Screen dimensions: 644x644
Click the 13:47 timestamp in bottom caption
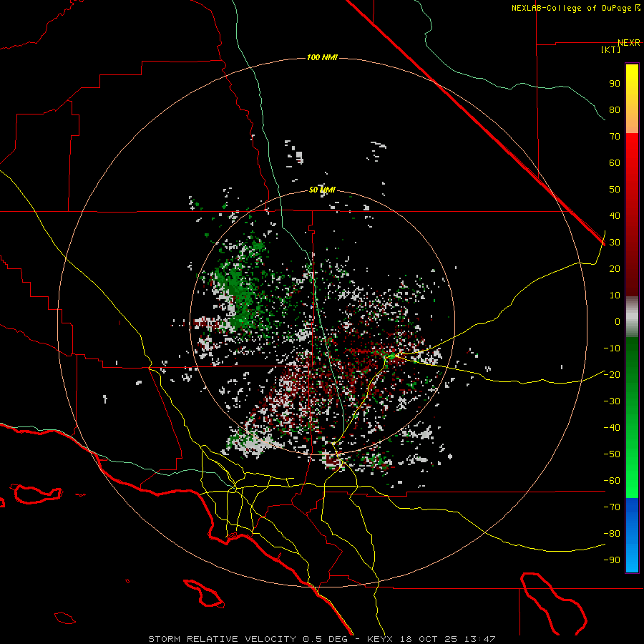(x=482, y=638)
